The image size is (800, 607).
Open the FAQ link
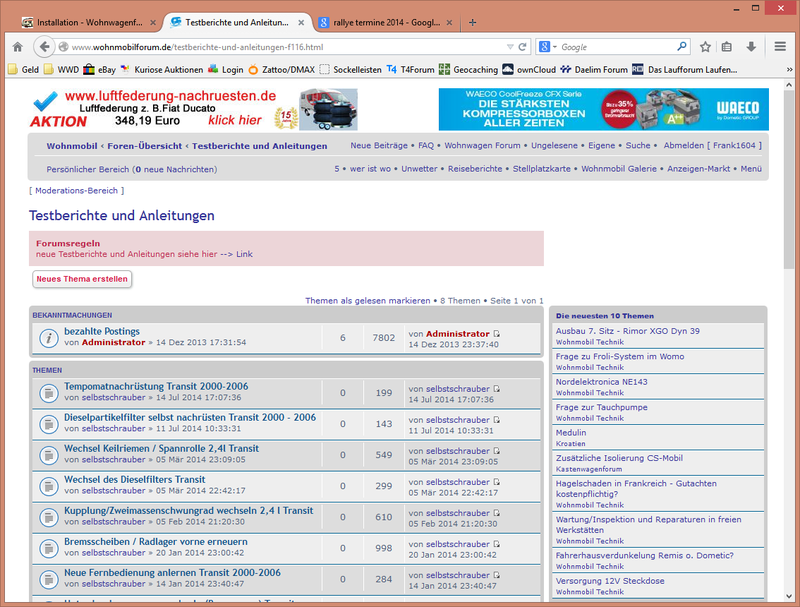pos(426,145)
